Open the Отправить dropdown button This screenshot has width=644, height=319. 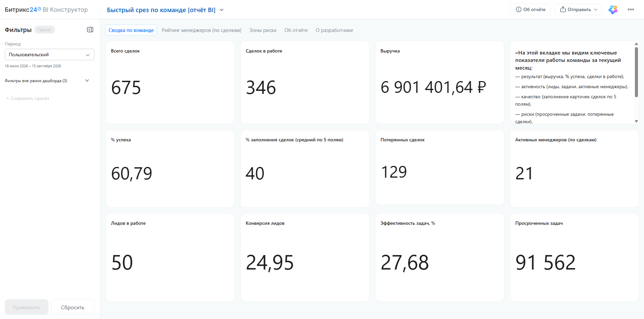pos(578,9)
